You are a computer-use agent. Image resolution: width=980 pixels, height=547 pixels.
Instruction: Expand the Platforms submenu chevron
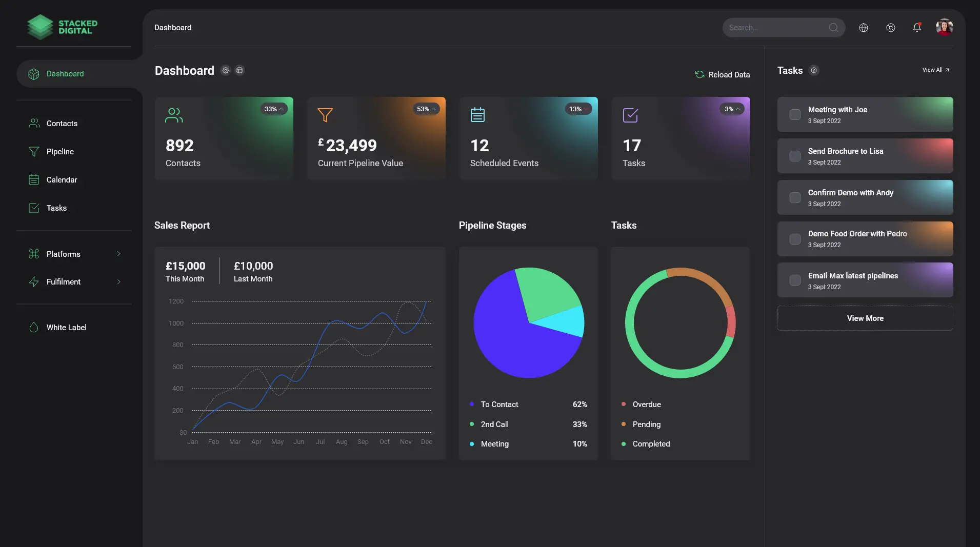pyautogui.click(x=118, y=254)
